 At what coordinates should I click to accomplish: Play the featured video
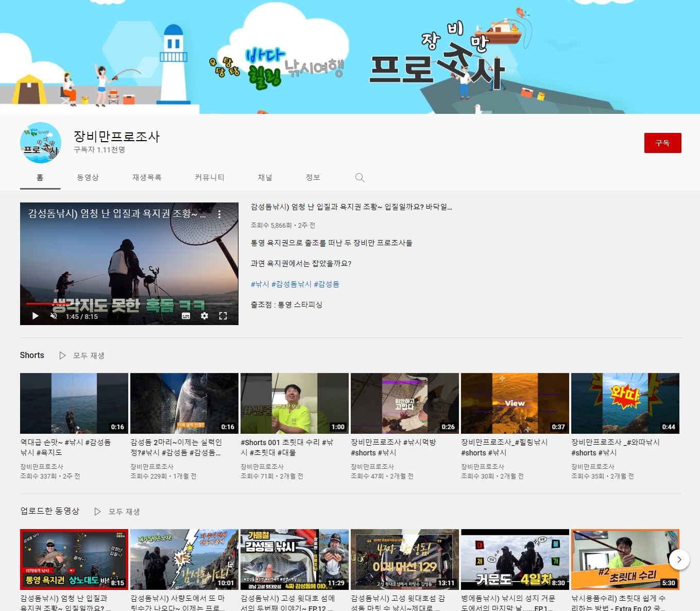(36, 316)
